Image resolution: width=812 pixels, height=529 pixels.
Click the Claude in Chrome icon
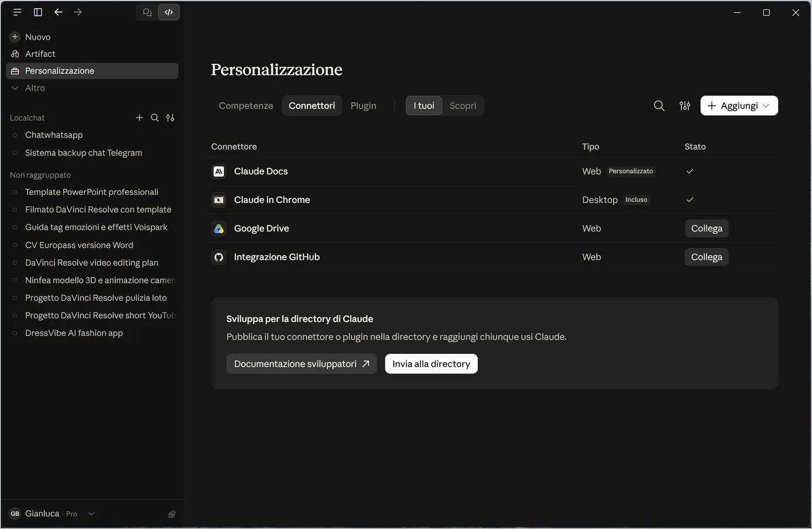point(219,200)
